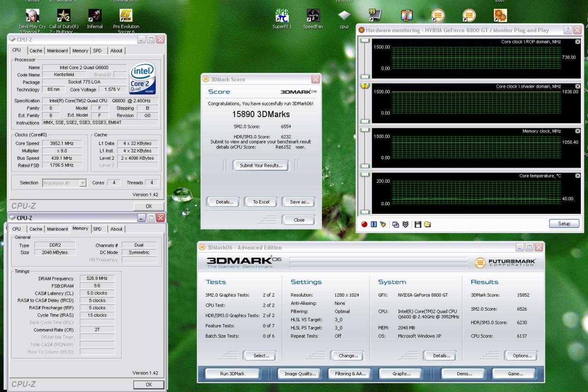Viewport: 588px width, 392px height.
Task: Click Details in the 3DMark Score dialog
Action: point(225,202)
